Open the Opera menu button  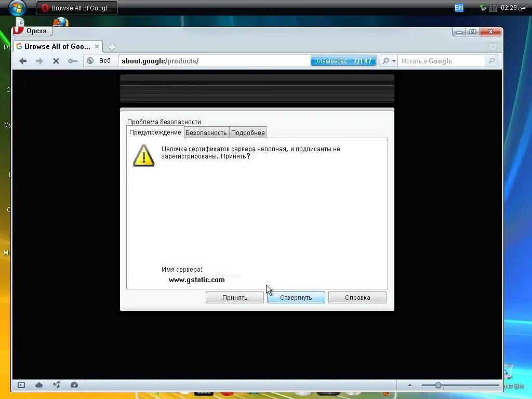(x=33, y=31)
